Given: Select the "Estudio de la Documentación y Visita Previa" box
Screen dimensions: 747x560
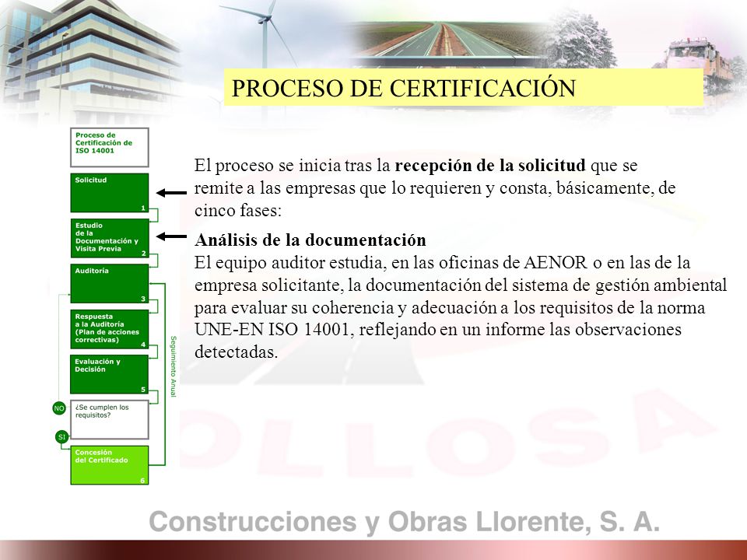Looking at the screenshot, I should click(x=110, y=238).
